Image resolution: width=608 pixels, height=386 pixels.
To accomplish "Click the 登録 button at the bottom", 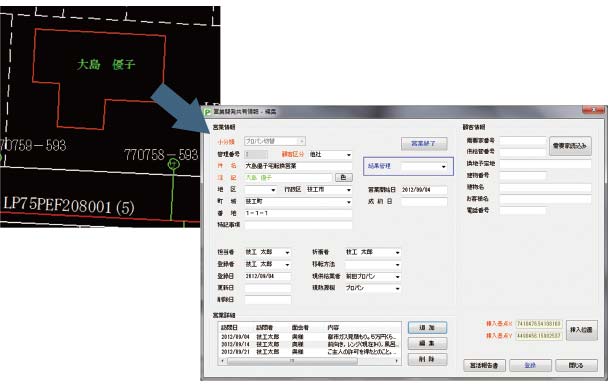I will pyautogui.click(x=530, y=365).
